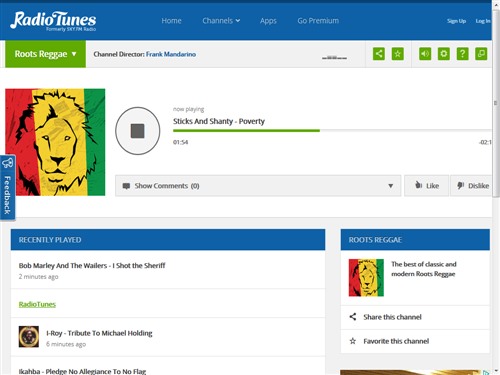Click the green track progress bar
This screenshot has height=375, width=500.
(x=246, y=131)
